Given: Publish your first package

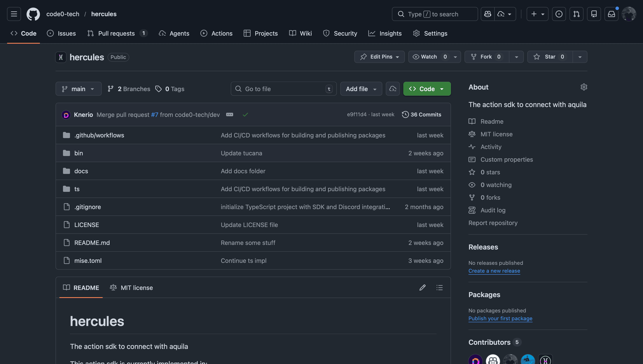Looking at the screenshot, I should [x=500, y=318].
